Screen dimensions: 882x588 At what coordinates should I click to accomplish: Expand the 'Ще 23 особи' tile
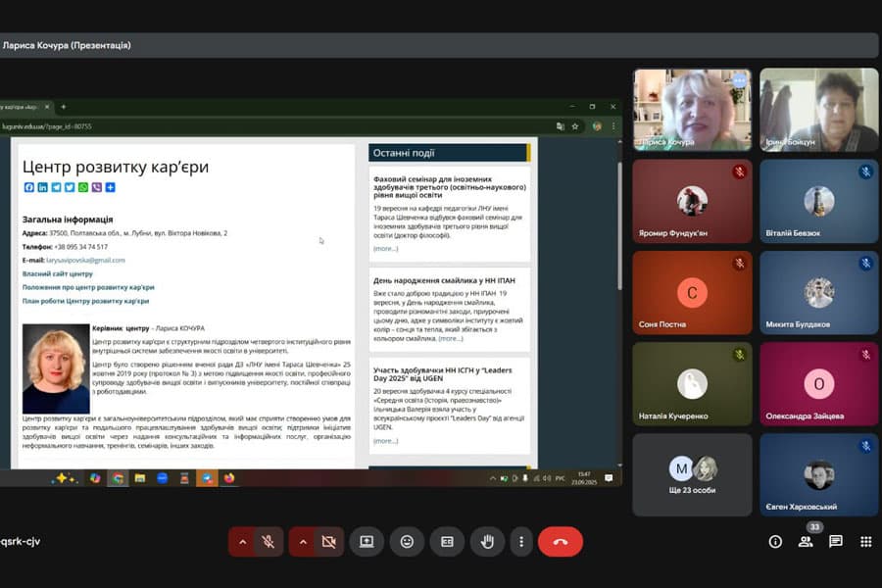(x=693, y=475)
